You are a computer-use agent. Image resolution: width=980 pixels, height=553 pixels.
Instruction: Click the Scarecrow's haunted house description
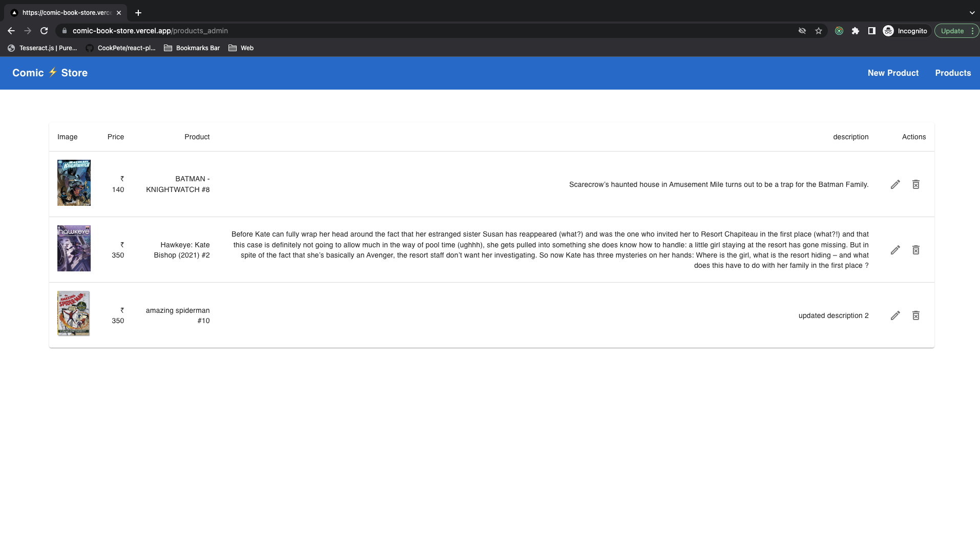point(719,184)
